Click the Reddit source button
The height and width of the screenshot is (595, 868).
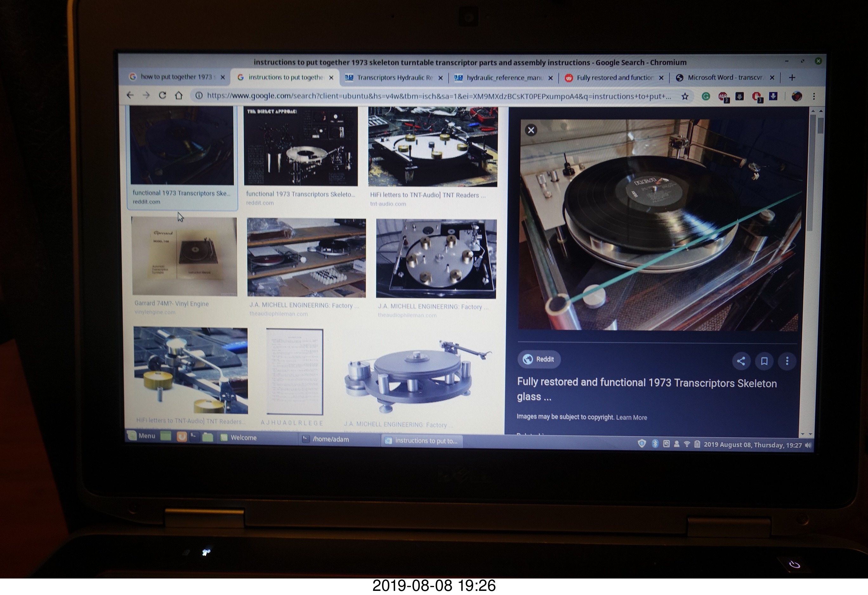pyautogui.click(x=539, y=359)
